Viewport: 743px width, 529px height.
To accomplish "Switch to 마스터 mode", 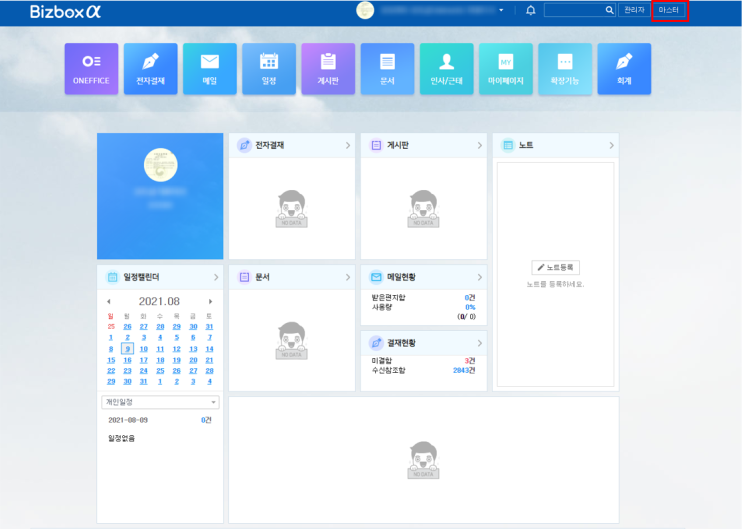I will pyautogui.click(x=669, y=10).
